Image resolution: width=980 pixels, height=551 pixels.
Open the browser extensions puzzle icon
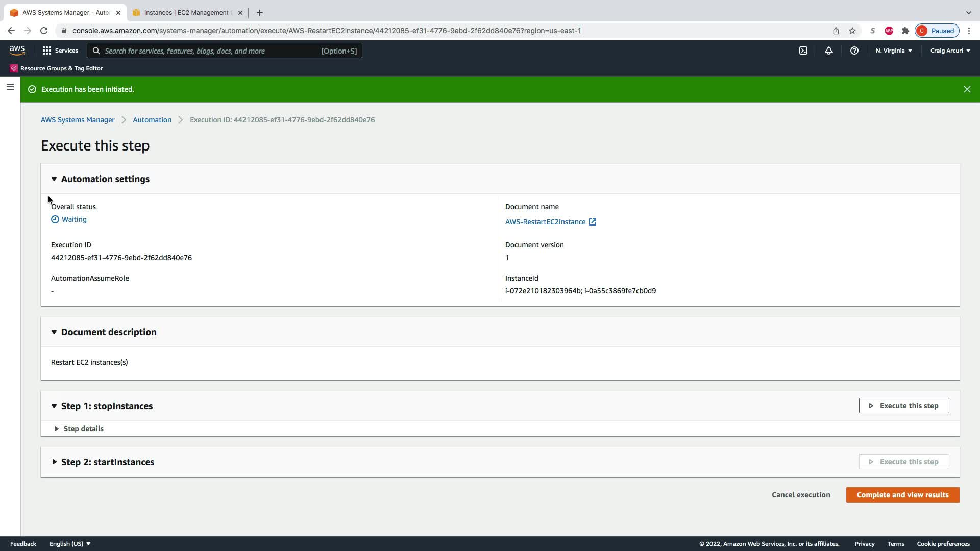[x=905, y=31]
